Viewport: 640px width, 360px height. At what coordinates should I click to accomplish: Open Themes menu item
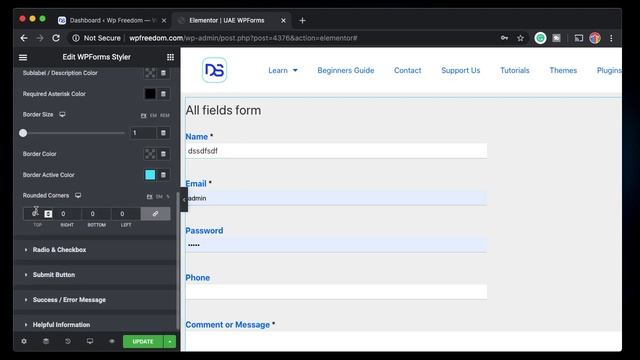pyautogui.click(x=563, y=70)
